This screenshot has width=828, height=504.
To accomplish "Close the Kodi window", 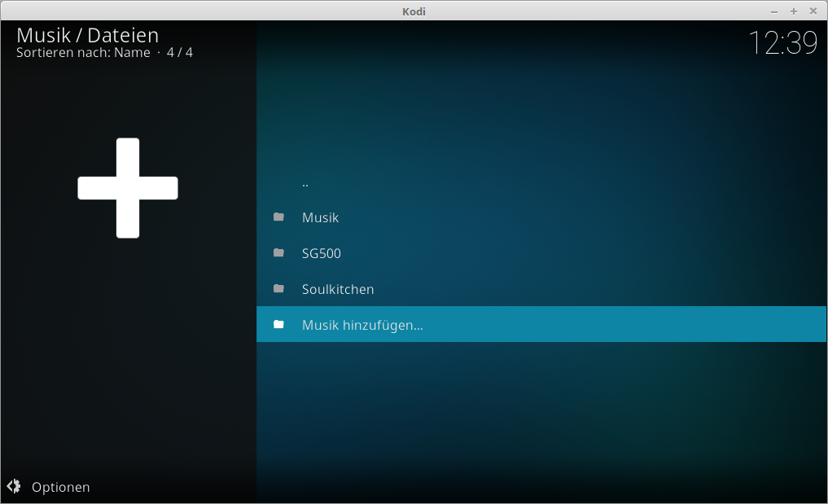I will pos(813,11).
